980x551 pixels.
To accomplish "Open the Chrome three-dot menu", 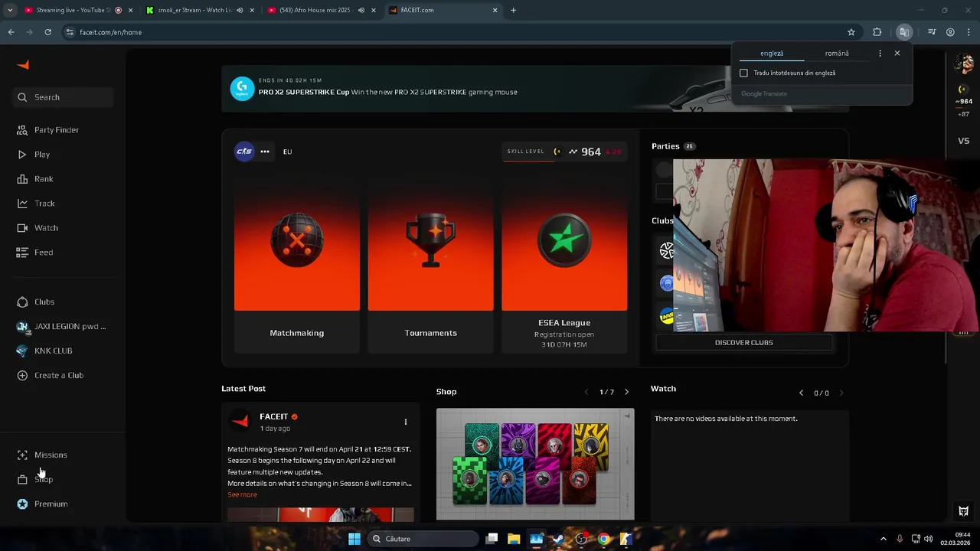I will tap(968, 32).
